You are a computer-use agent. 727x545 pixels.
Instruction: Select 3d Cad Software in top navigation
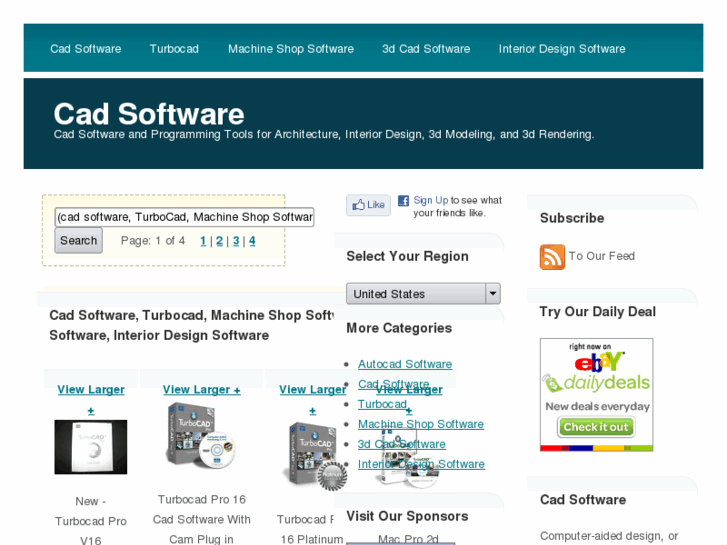(426, 49)
